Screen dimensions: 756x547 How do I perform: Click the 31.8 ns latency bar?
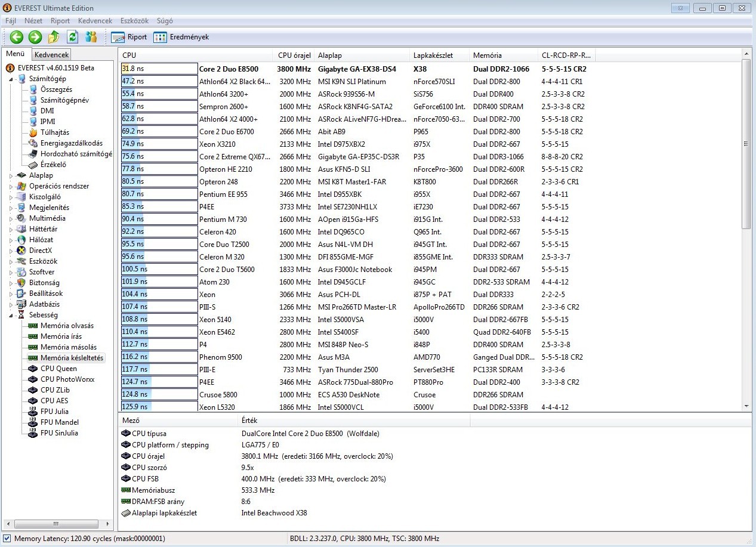[x=159, y=69]
